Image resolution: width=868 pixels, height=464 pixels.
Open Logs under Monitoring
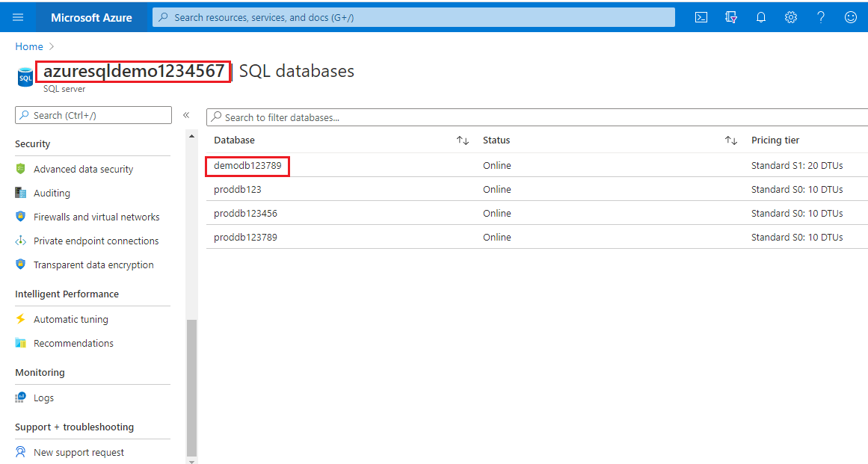[43, 398]
